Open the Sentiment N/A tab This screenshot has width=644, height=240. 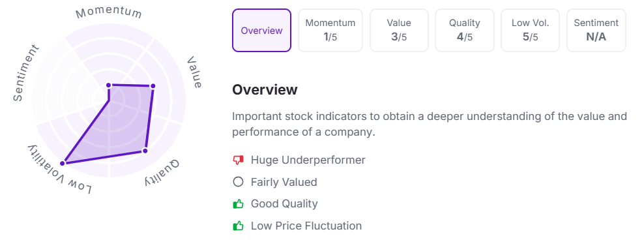[x=596, y=31]
